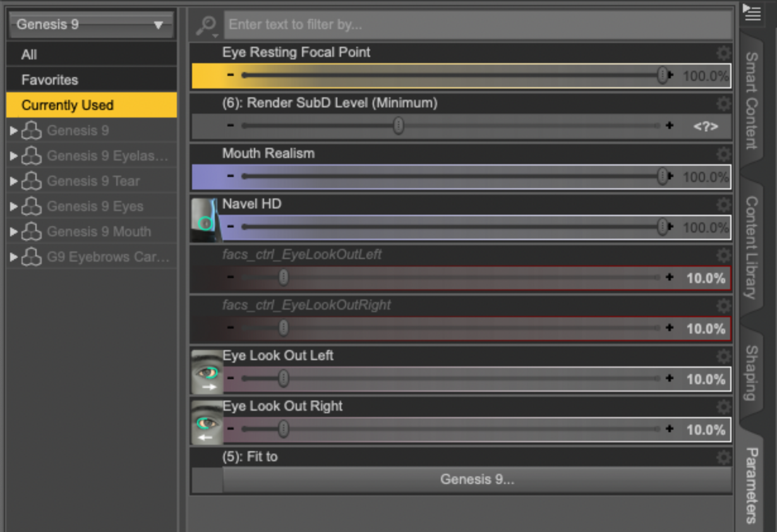The image size is (777, 532).
Task: Switch to the Content Library tab
Action: [x=751, y=246]
